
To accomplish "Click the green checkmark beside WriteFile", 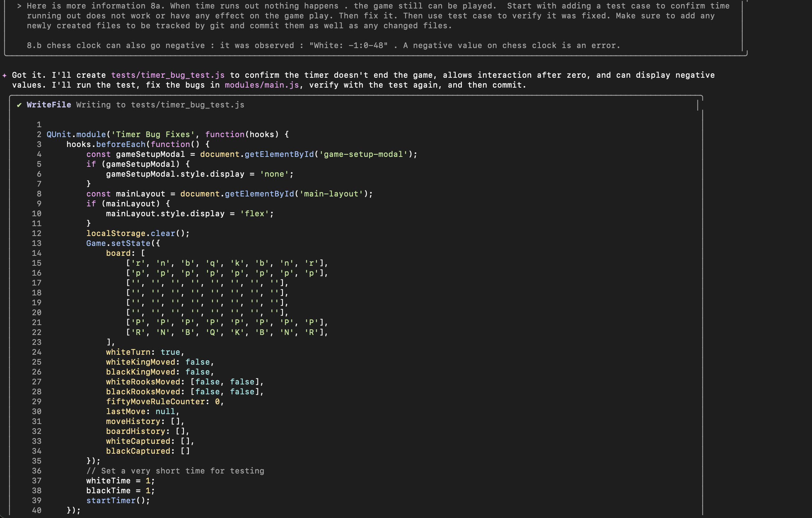I will coord(19,105).
